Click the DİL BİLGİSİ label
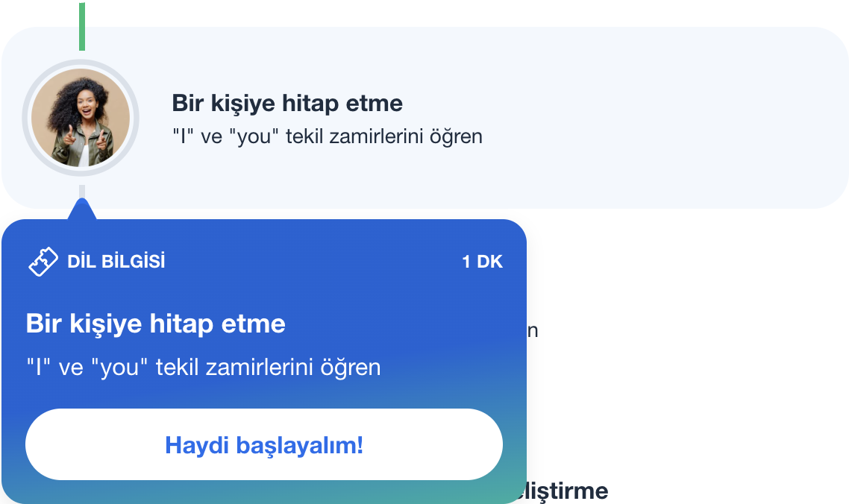Screen dimensions: 852x504 [x=116, y=262]
